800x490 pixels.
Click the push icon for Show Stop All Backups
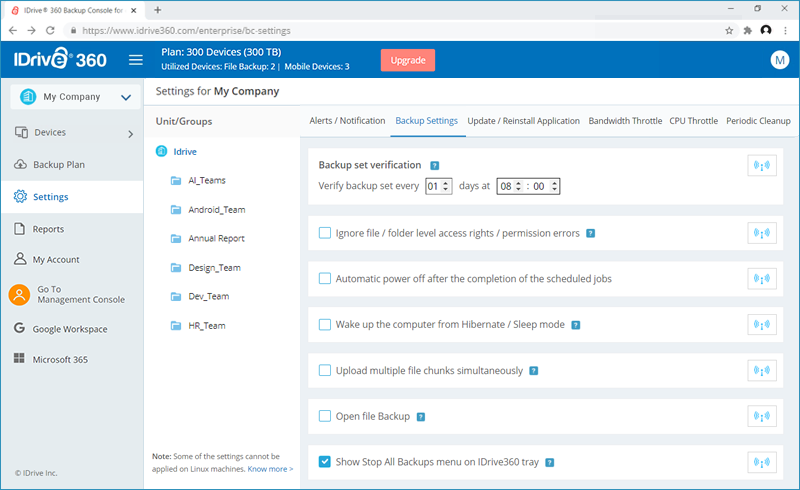762,462
